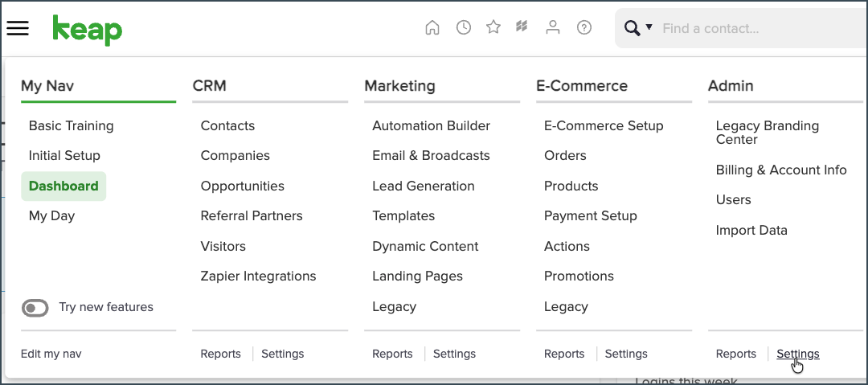The image size is (868, 385).
Task: Open Contacts under CRM
Action: click(x=227, y=125)
